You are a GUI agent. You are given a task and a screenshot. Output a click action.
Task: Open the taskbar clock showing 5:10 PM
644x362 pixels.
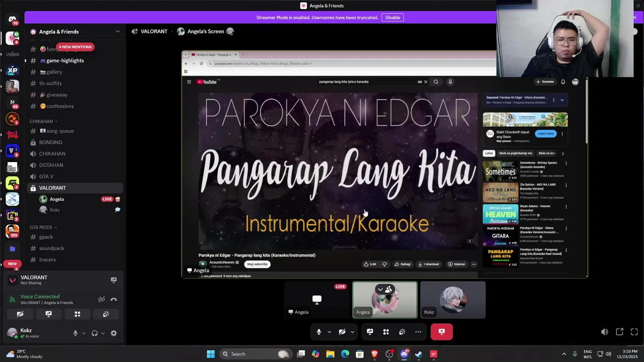(626, 354)
